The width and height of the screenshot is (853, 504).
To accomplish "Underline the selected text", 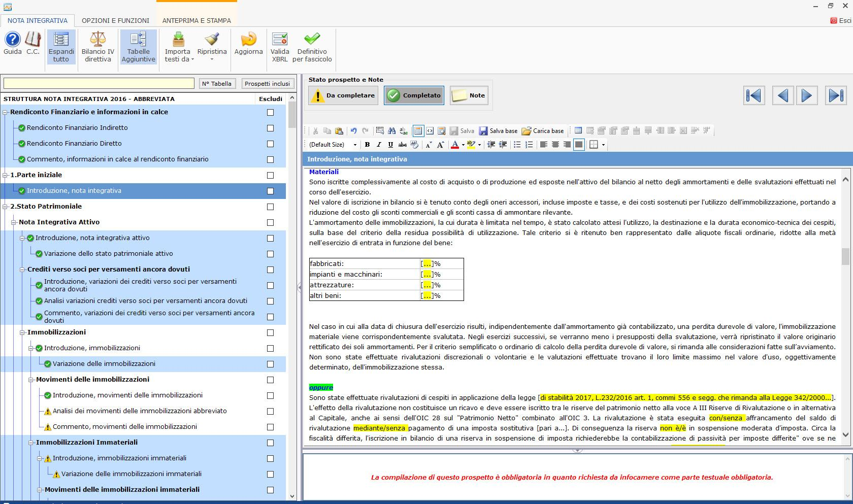I will click(x=390, y=145).
